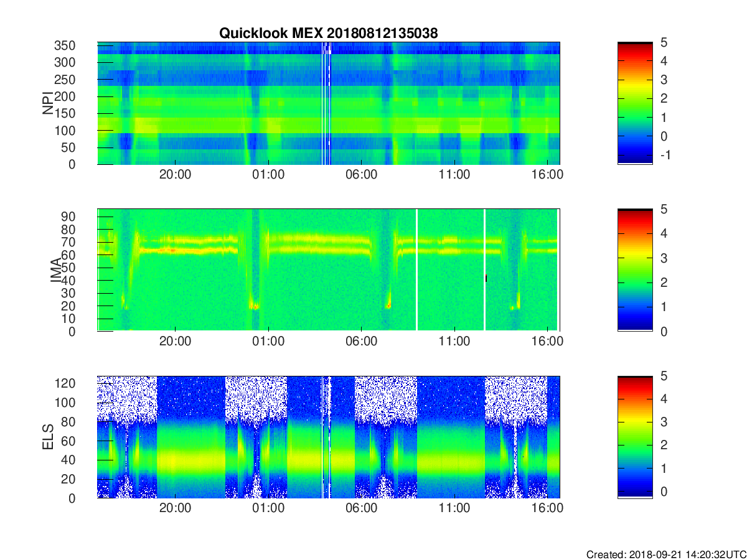Image resolution: width=747 pixels, height=560 pixels.
Task: Click the ELS plot's 16:00 time label
Action: [x=548, y=508]
